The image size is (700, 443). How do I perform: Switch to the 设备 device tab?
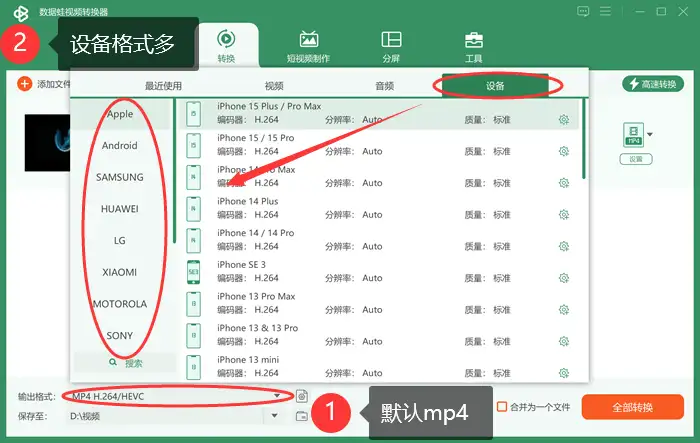495,85
